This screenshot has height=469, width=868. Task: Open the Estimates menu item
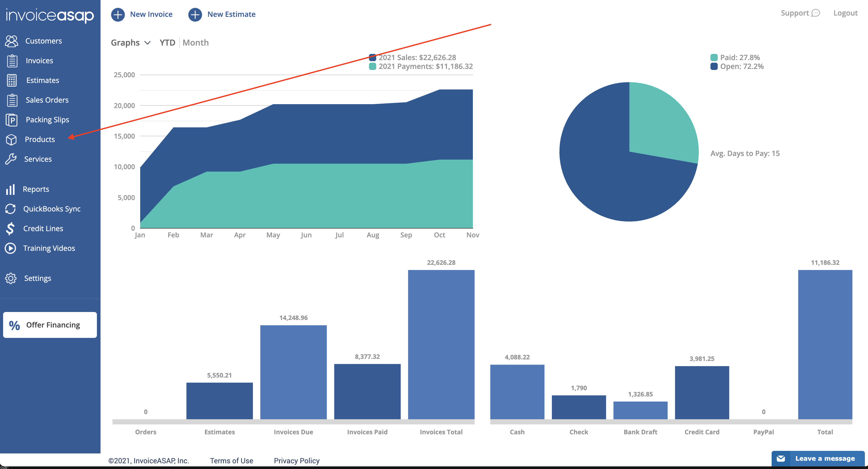(42, 80)
